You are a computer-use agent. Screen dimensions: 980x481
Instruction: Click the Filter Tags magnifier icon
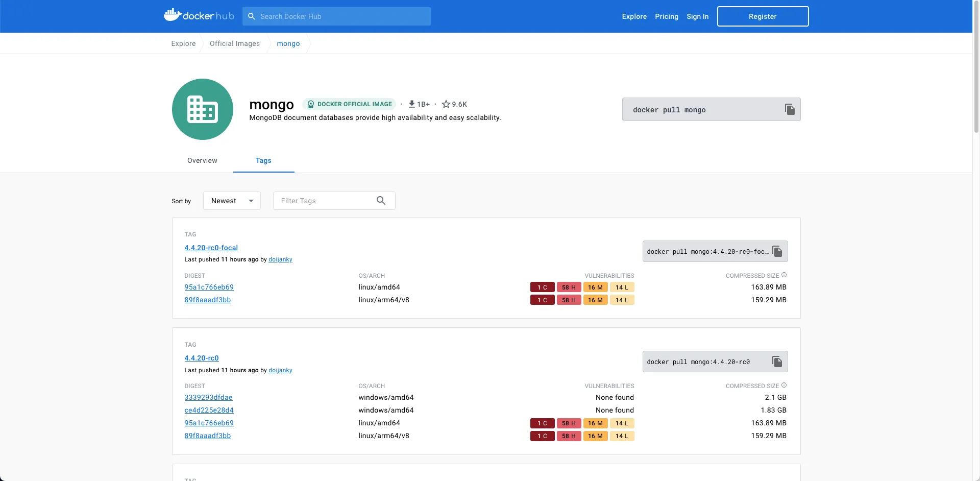click(381, 201)
